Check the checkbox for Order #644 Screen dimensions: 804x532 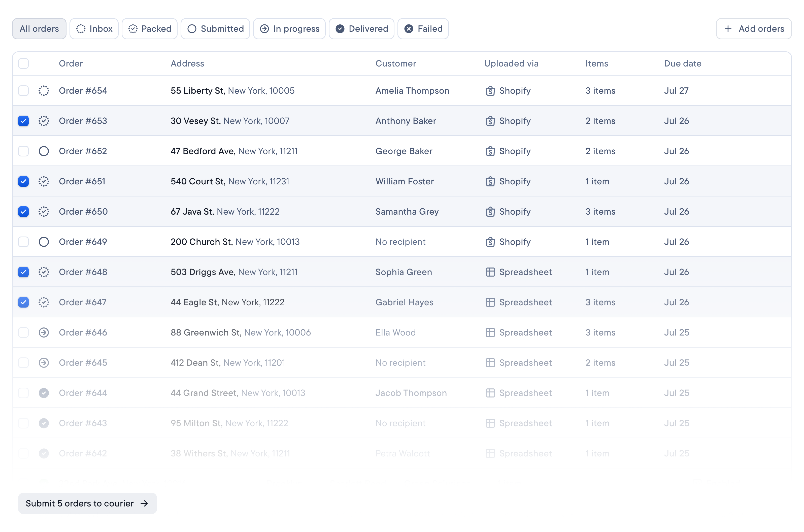pos(23,392)
